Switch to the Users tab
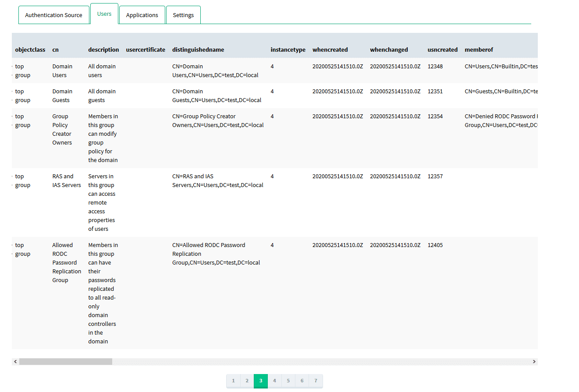Image resolution: width=579 pixels, height=392 pixels. 104,14
